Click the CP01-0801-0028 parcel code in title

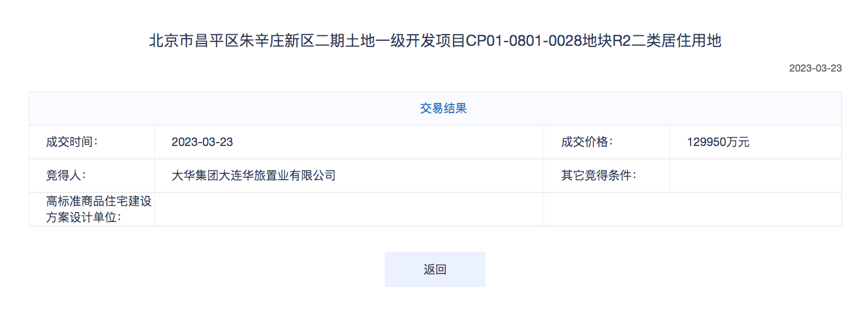point(523,41)
